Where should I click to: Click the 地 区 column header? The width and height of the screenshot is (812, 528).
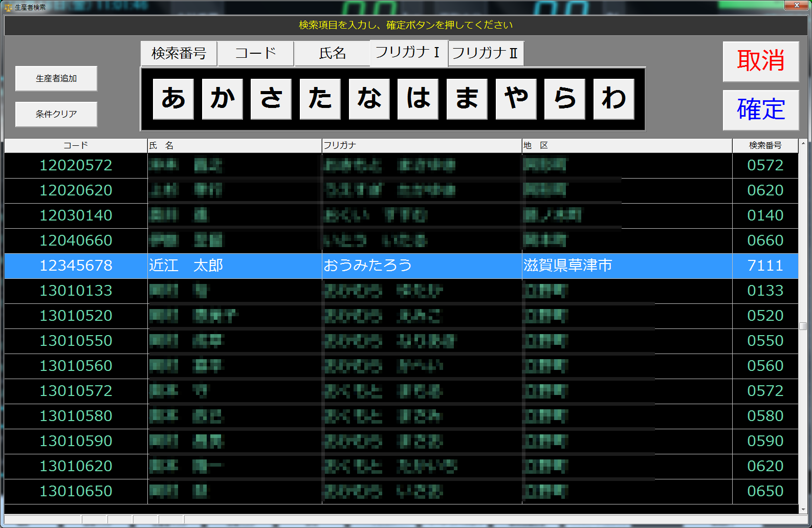point(627,146)
